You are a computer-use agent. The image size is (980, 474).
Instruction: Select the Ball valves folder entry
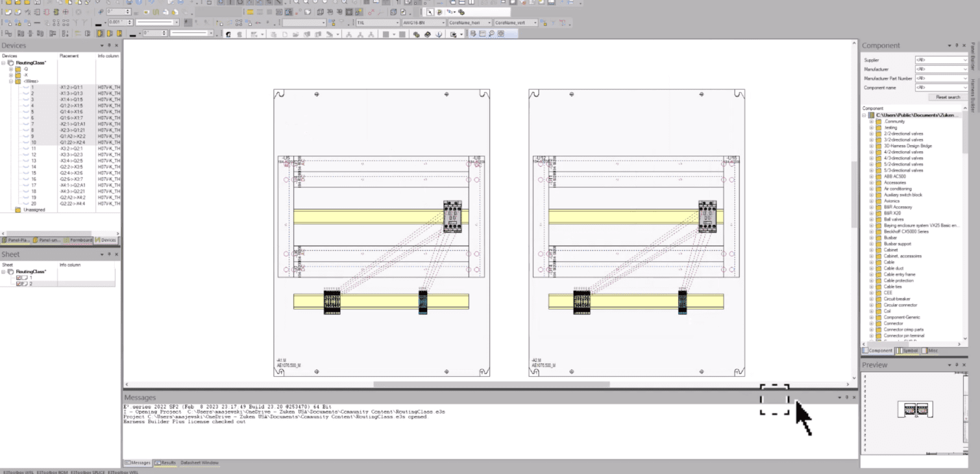894,219
